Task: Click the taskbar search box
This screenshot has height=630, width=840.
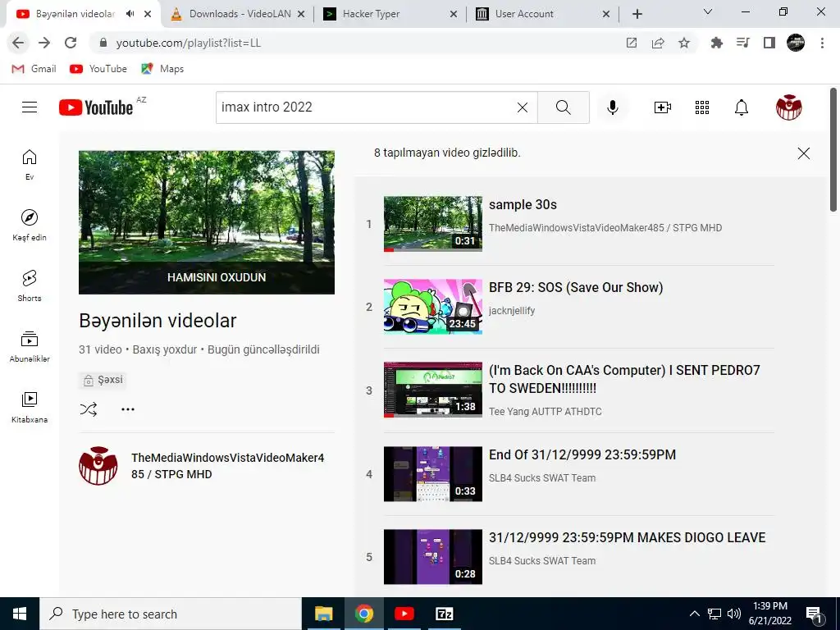Action: (171, 614)
